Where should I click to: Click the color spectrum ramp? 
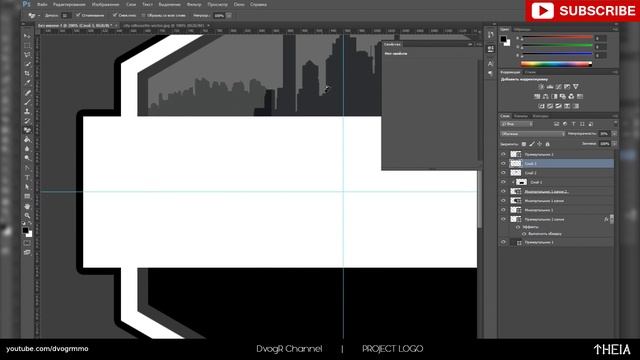tap(556, 64)
